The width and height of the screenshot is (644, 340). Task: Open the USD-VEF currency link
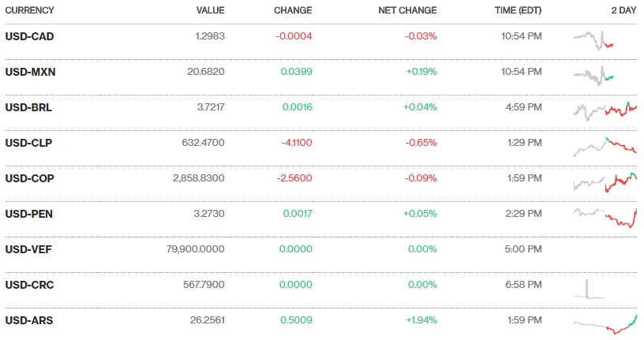pos(28,249)
